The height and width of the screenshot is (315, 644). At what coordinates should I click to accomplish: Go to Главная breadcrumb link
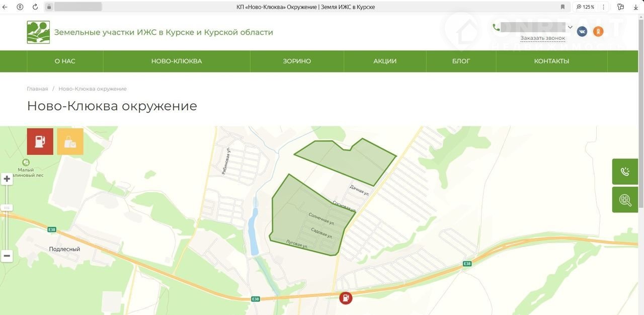(37, 89)
